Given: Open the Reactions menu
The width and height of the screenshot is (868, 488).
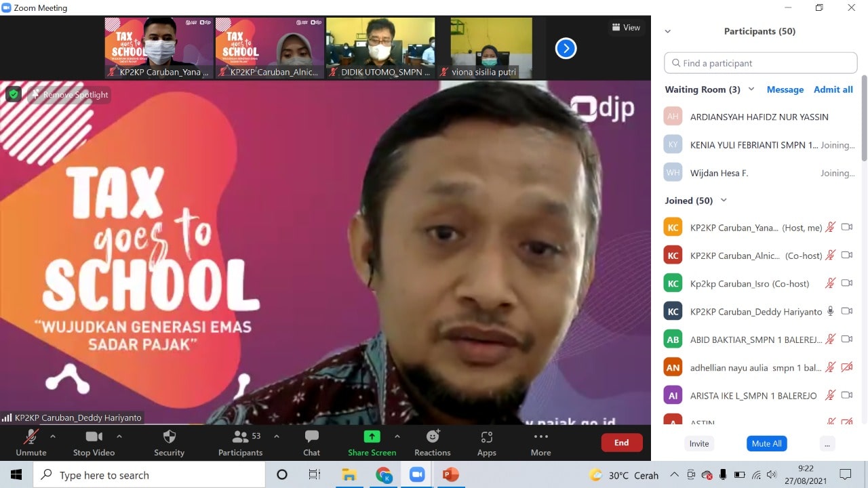Looking at the screenshot, I should click(x=433, y=442).
